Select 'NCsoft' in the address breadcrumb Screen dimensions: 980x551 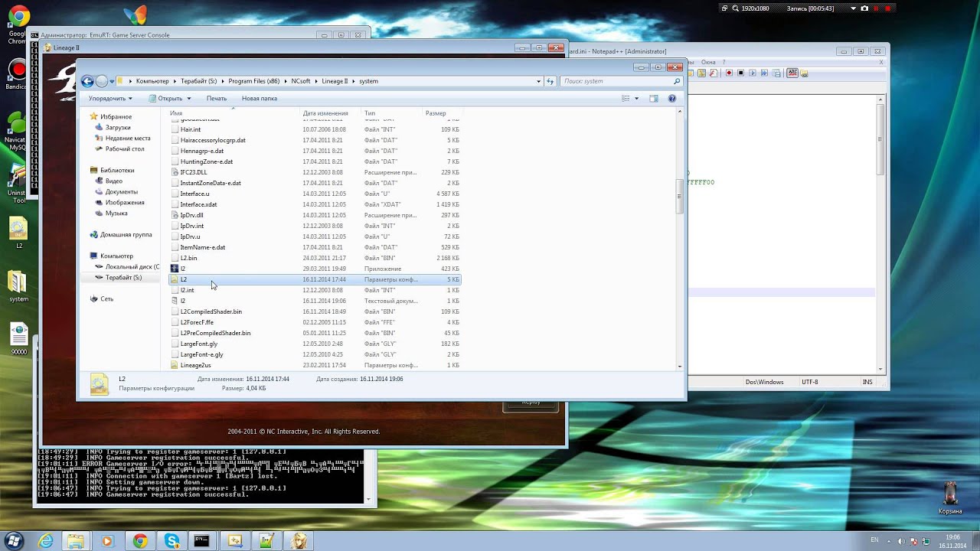point(300,81)
